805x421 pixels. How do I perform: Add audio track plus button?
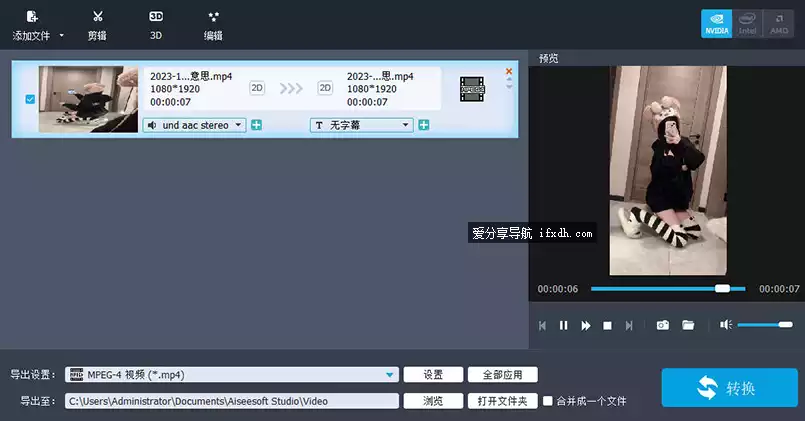pos(256,125)
